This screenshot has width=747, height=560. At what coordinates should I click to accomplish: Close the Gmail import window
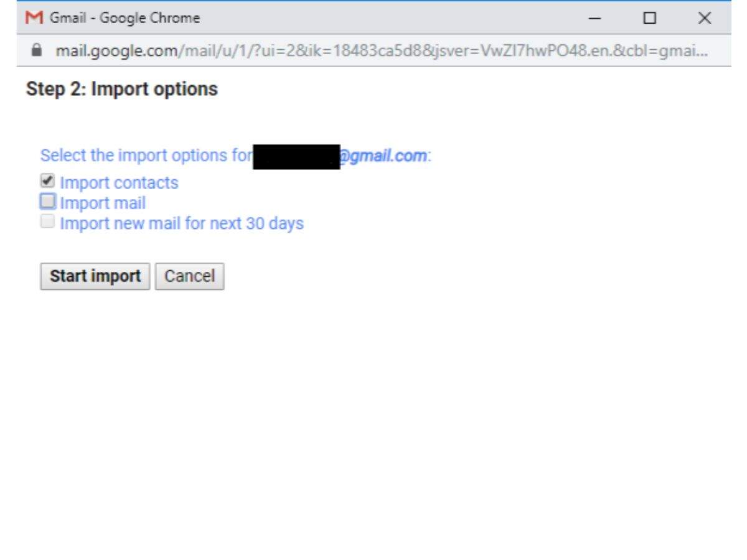(704, 18)
